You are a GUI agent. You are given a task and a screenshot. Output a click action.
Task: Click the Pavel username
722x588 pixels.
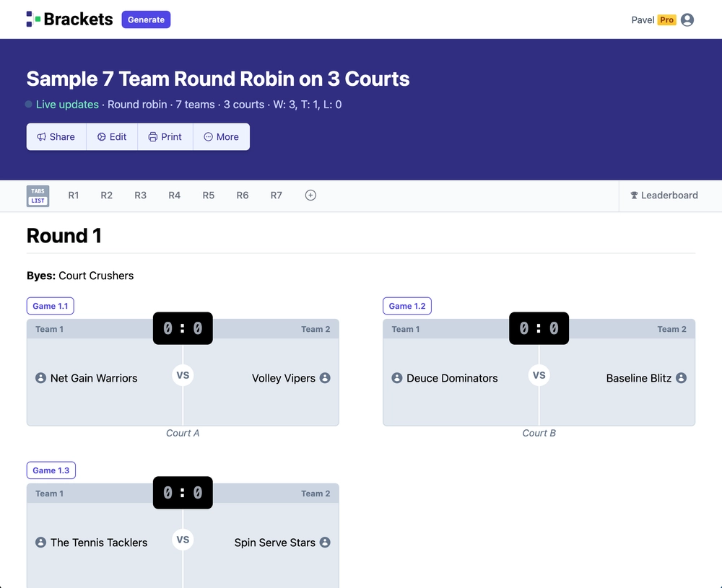coord(643,19)
